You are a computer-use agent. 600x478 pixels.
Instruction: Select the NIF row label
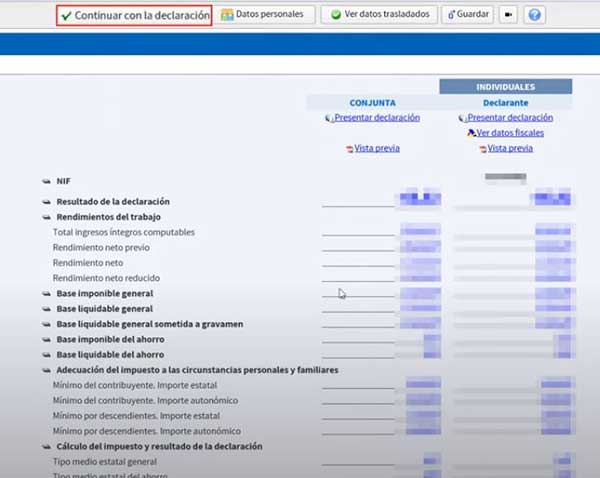click(64, 181)
